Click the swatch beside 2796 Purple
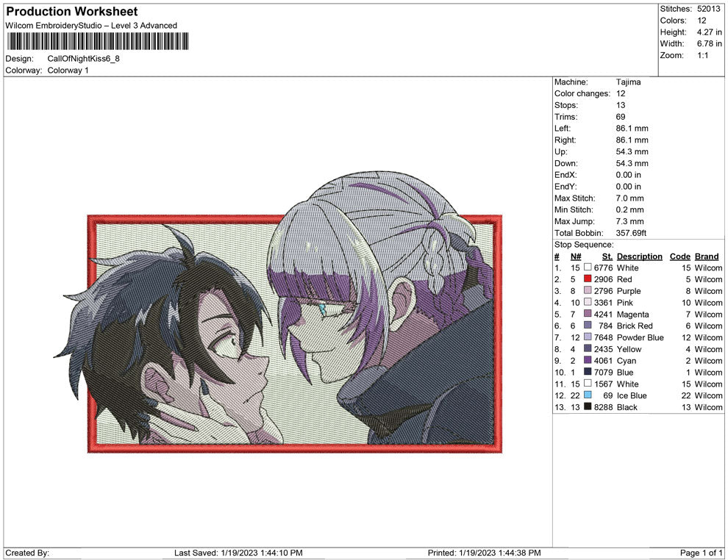 588,290
